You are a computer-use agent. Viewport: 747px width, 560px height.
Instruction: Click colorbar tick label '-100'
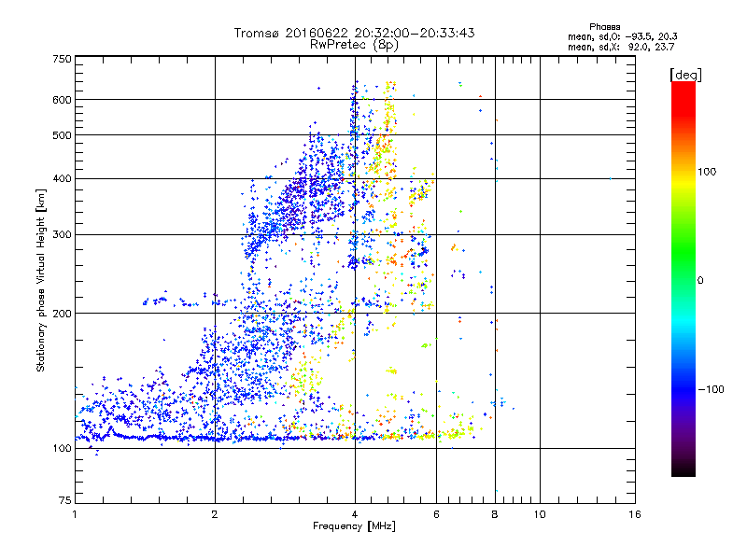pyautogui.click(x=711, y=389)
